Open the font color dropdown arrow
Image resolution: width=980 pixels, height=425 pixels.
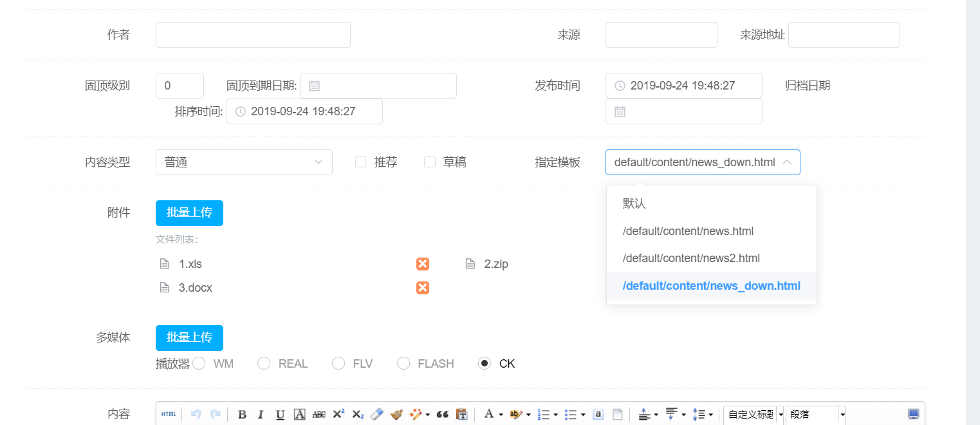click(x=501, y=415)
